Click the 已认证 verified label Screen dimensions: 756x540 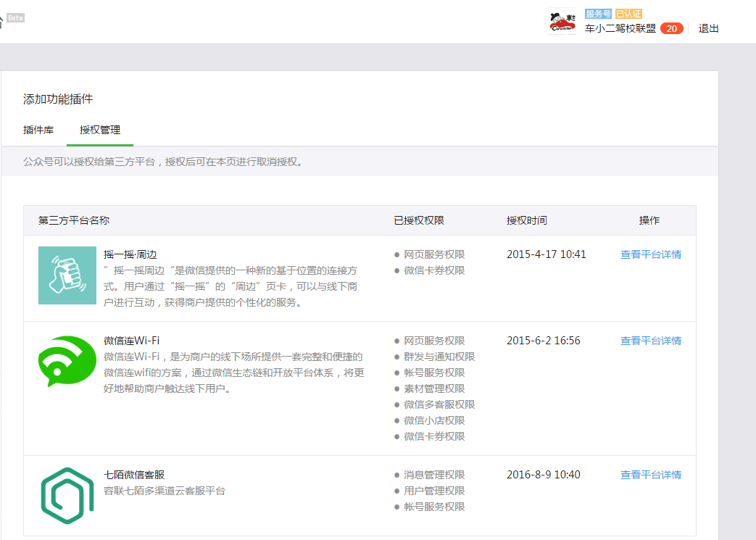pos(628,14)
